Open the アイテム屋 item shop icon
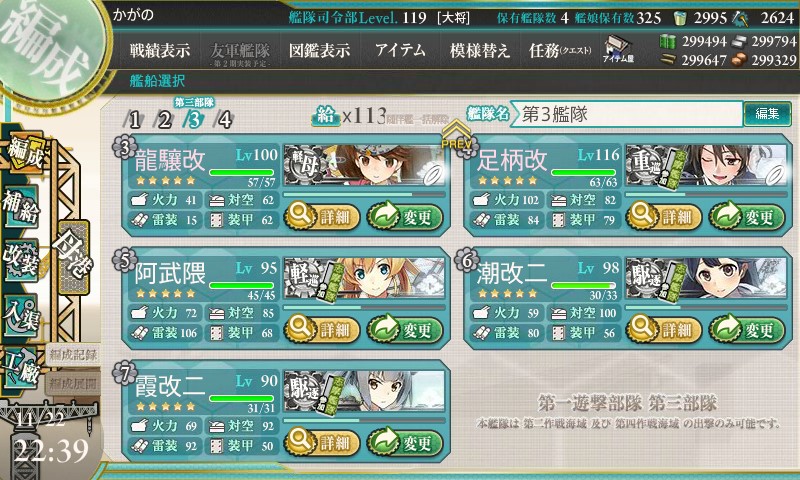Viewport: 800px width, 480px height. coord(618,49)
